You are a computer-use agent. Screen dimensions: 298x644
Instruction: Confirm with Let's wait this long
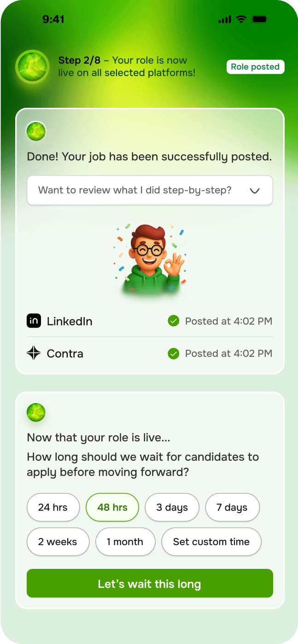tap(150, 583)
